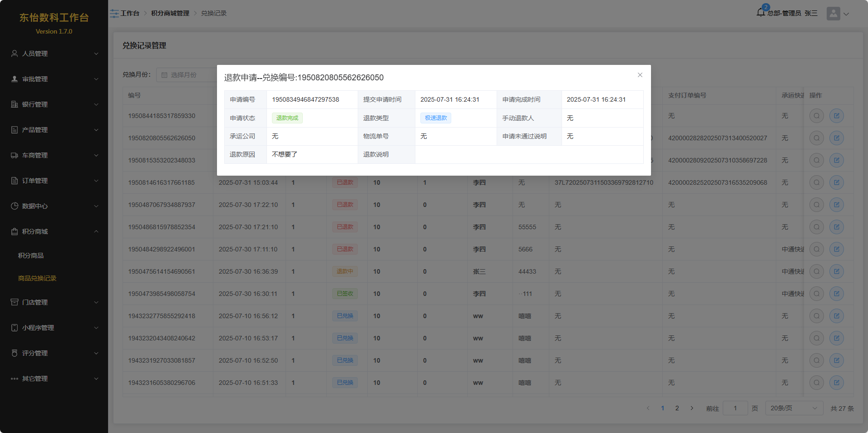Click the sidebar collapse icon beside 工作台
The height and width of the screenshot is (433, 868).
[114, 14]
